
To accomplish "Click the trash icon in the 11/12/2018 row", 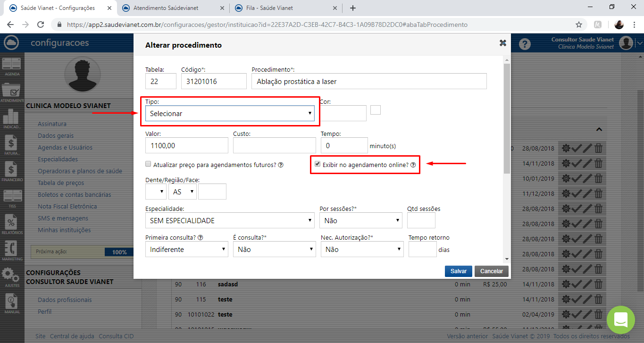I will click(x=598, y=194).
